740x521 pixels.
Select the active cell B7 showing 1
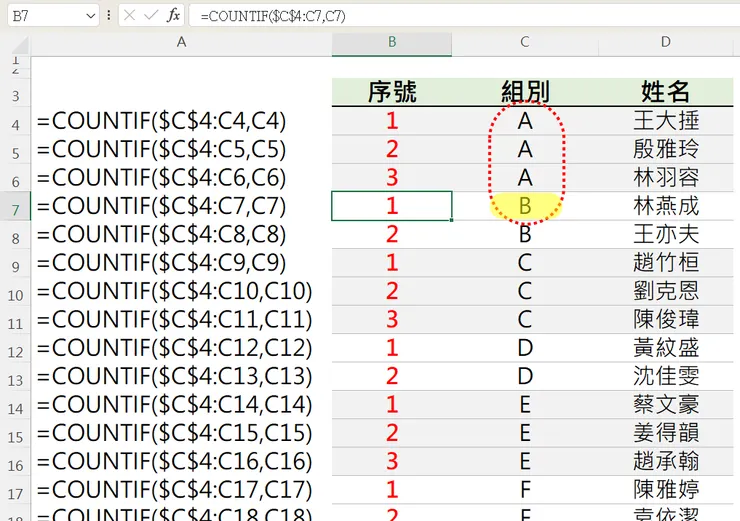tap(392, 206)
